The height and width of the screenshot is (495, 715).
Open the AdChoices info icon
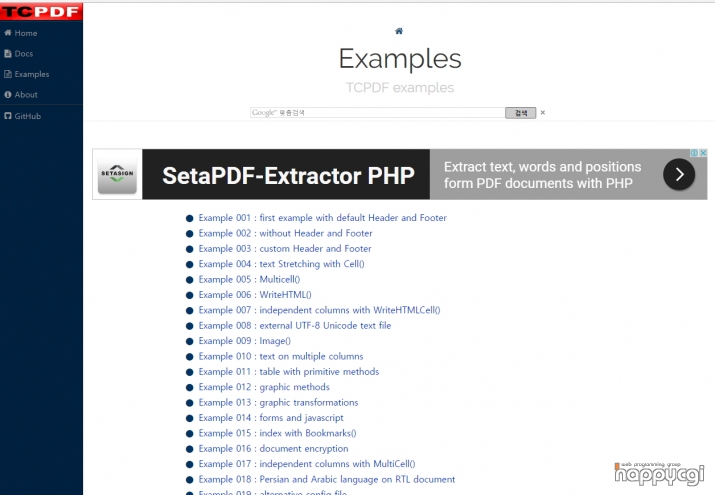(694, 153)
